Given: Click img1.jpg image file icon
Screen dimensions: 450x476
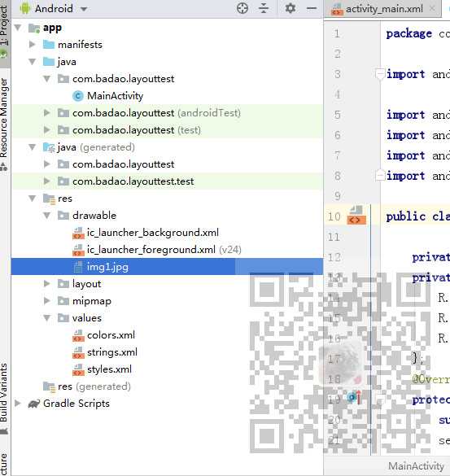Looking at the screenshot, I should (x=78, y=267).
